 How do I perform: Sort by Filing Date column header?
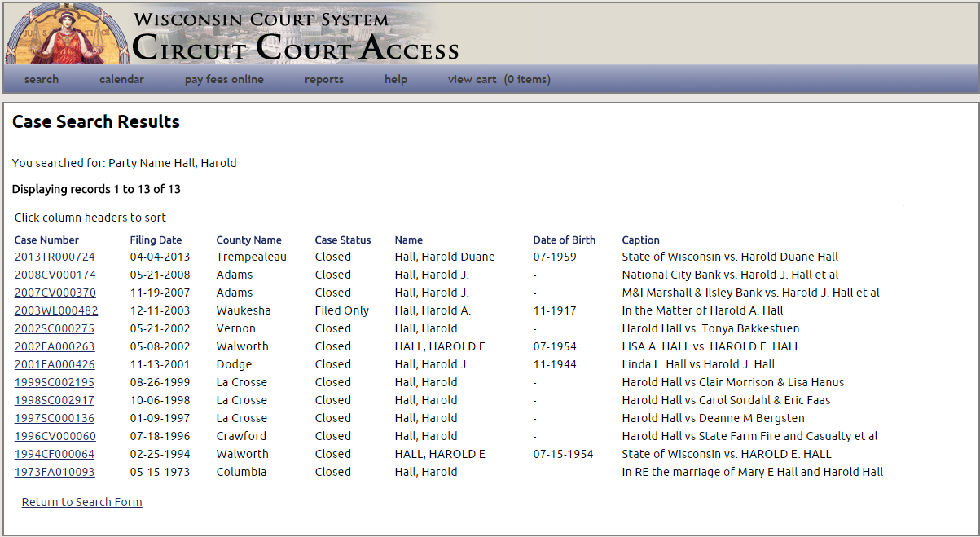156,240
